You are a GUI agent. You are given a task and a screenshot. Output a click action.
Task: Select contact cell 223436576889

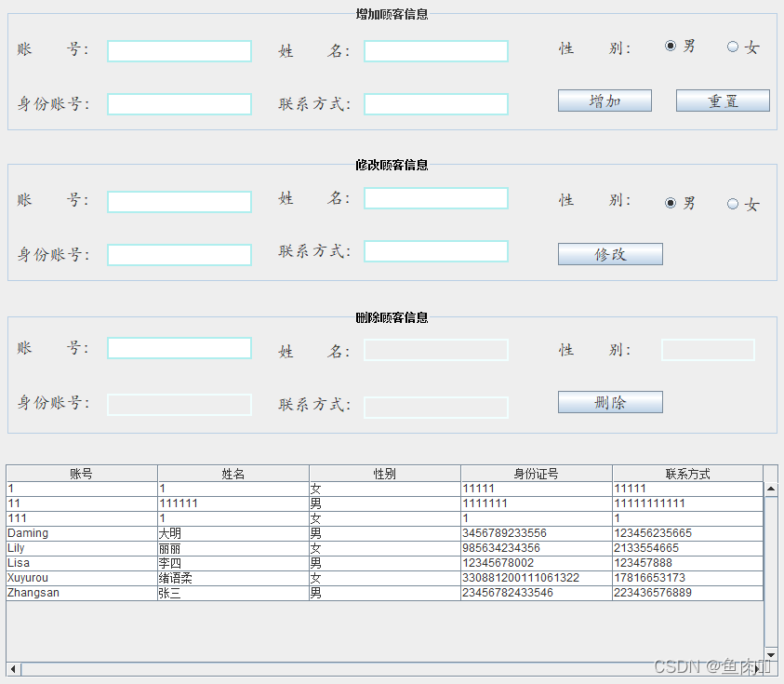coord(688,593)
